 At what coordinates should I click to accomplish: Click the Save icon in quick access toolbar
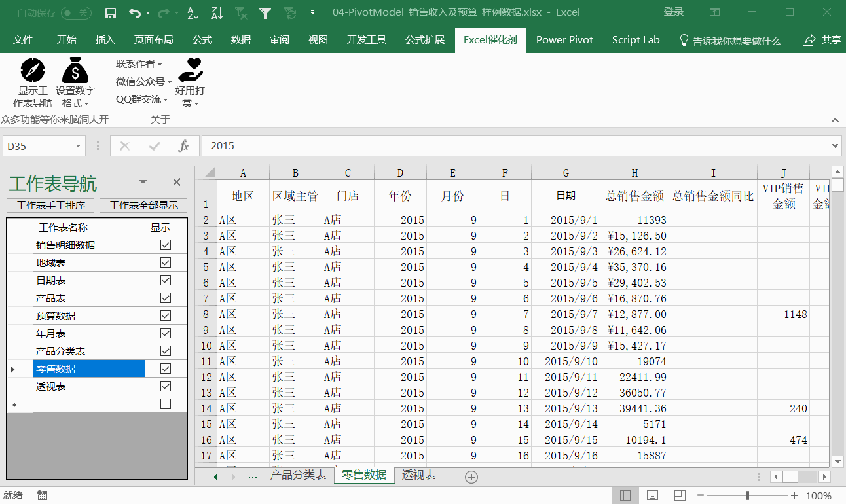111,12
